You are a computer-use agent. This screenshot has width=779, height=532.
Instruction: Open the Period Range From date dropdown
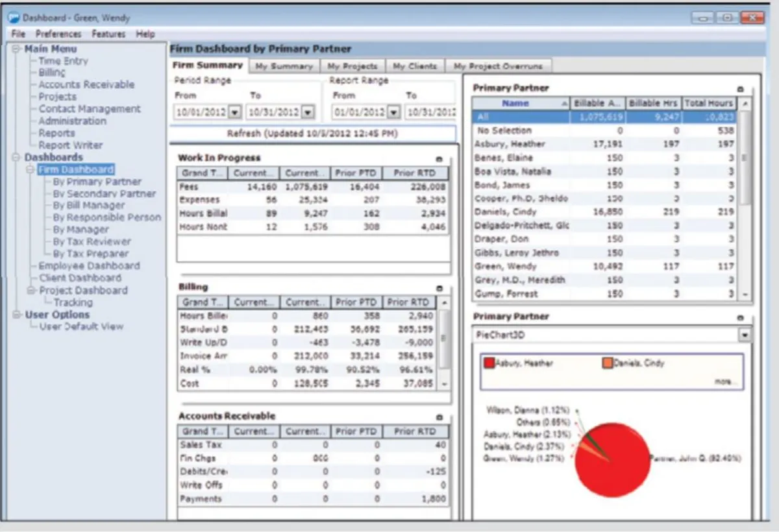click(x=234, y=112)
